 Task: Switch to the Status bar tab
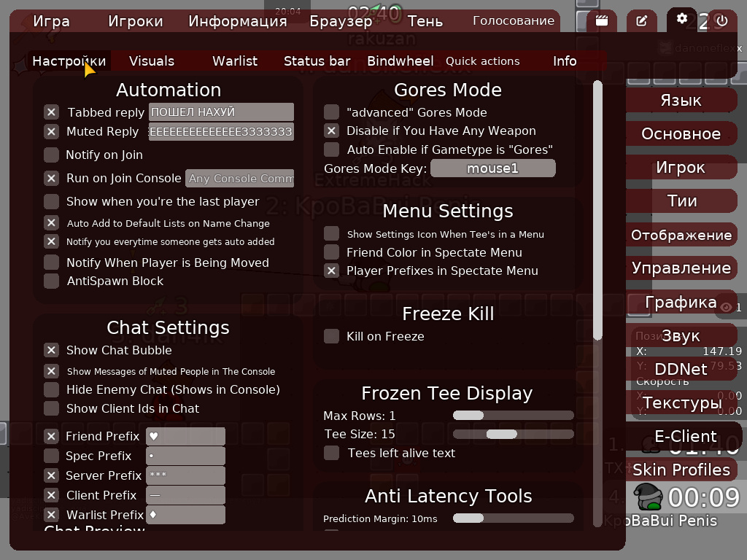click(x=317, y=61)
